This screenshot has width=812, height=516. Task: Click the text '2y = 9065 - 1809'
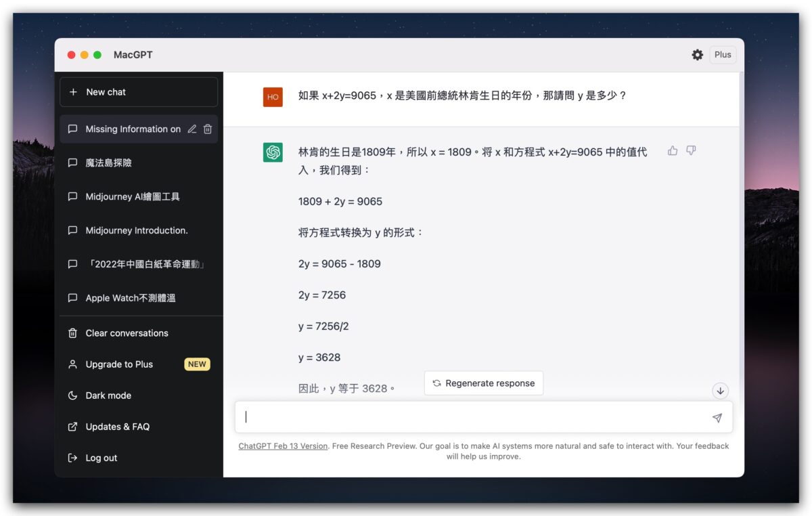[x=340, y=264]
